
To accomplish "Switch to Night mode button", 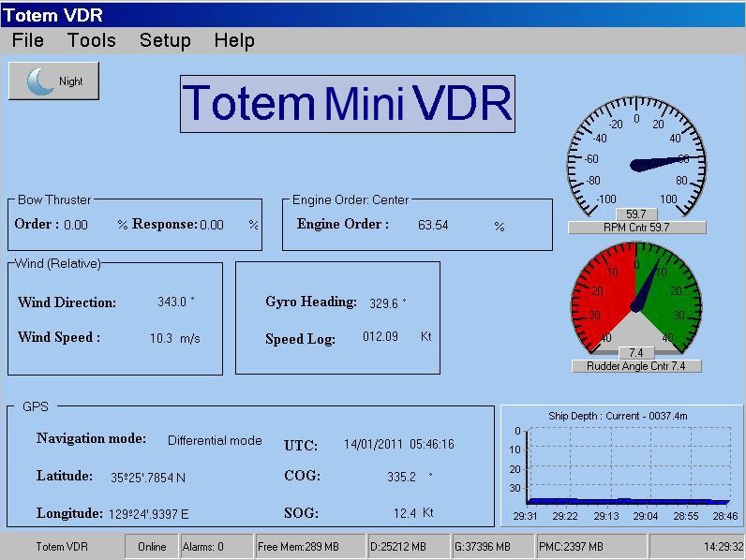I will (53, 81).
